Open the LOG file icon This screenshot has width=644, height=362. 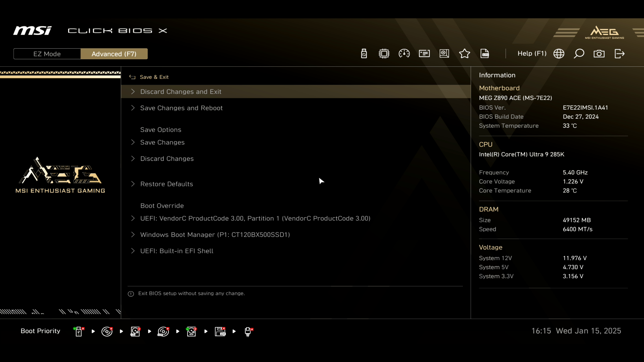click(x=485, y=54)
